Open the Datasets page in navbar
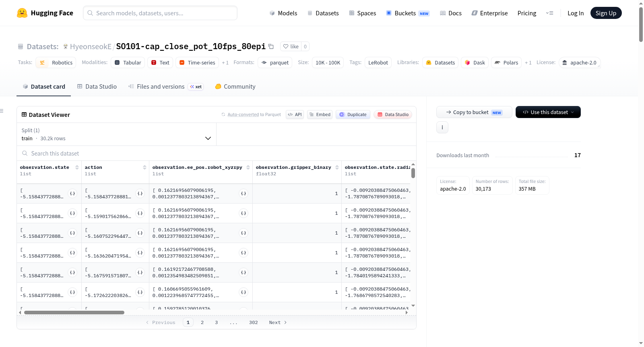This screenshot has height=347, width=644. (323, 13)
